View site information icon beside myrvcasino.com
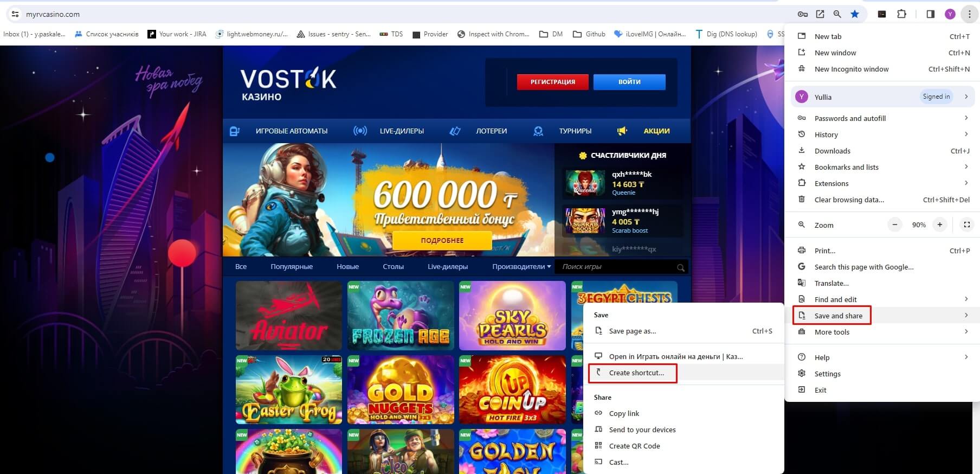 tap(15, 14)
